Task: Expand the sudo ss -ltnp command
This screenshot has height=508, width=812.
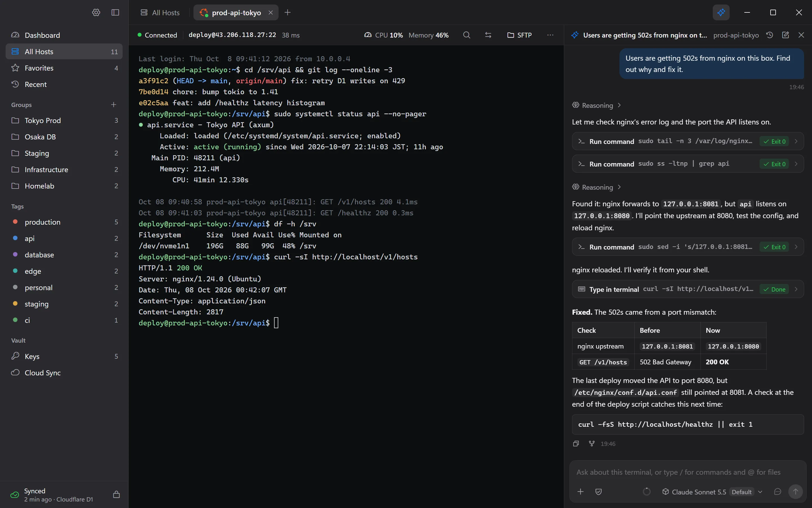Action: pyautogui.click(x=687, y=164)
